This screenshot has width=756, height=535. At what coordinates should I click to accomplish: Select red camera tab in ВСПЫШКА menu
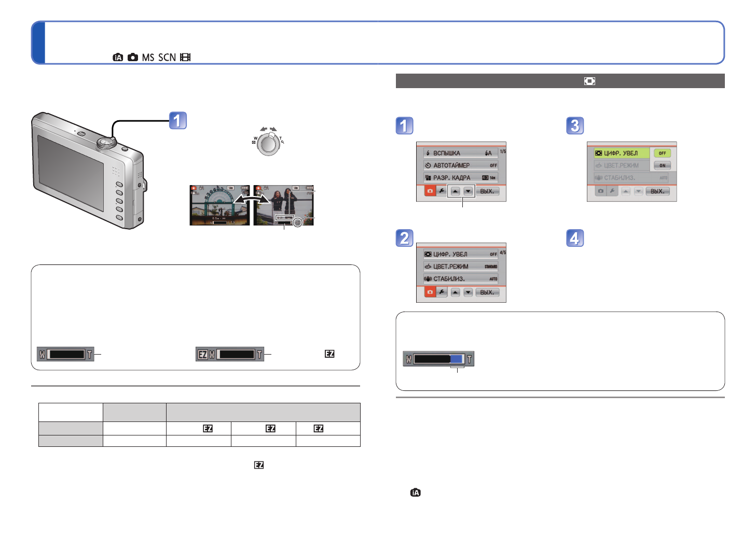[430, 191]
